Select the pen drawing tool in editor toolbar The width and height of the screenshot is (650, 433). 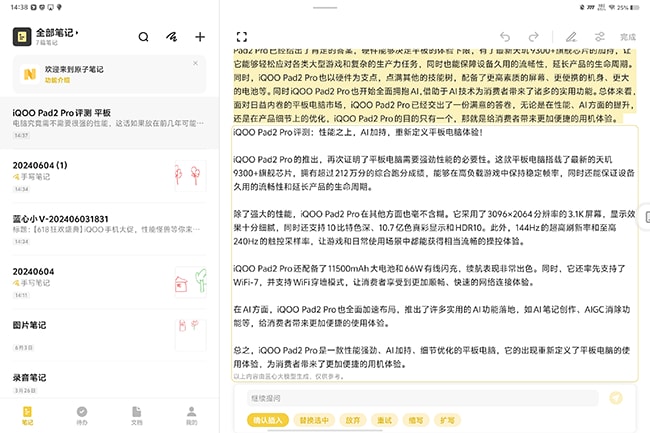coord(571,37)
